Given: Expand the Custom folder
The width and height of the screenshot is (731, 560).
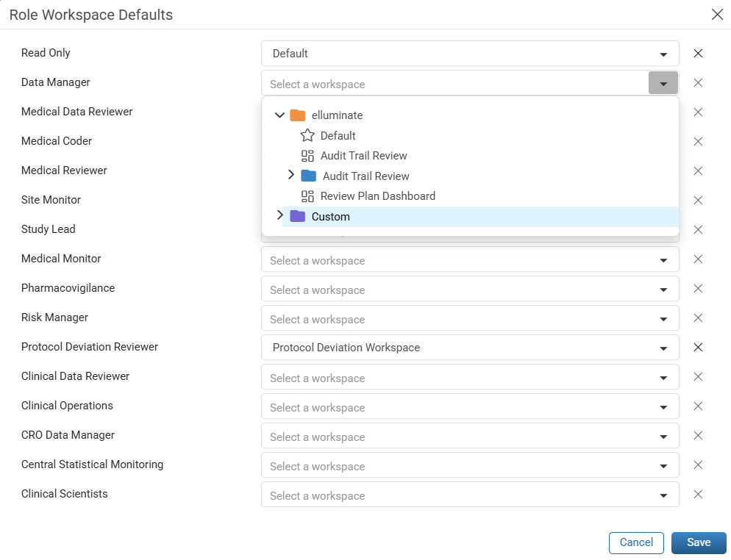Looking at the screenshot, I should coord(279,215).
